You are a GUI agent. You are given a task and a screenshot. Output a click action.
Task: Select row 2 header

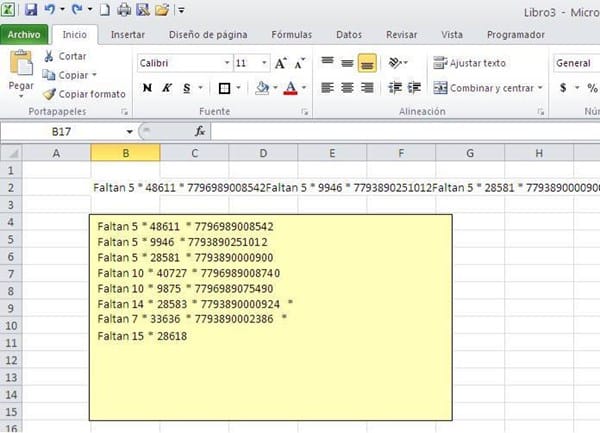click(11, 188)
